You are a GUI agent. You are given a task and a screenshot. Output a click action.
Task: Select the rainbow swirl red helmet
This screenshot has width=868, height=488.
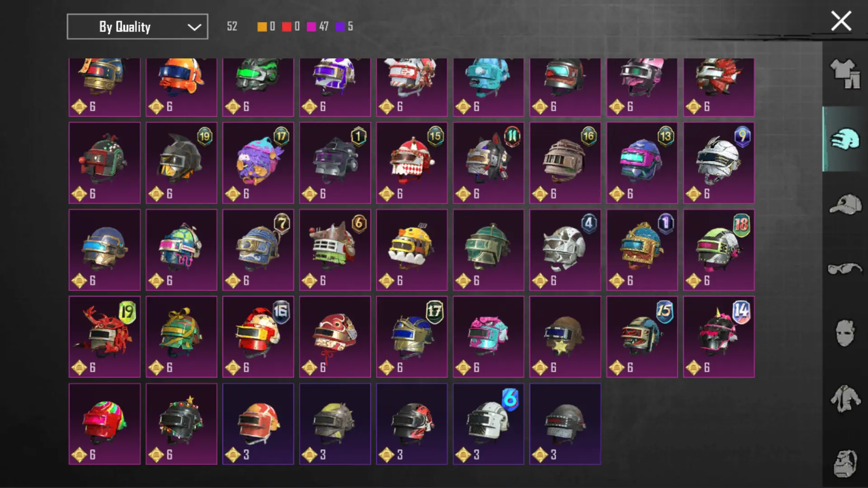click(104, 424)
